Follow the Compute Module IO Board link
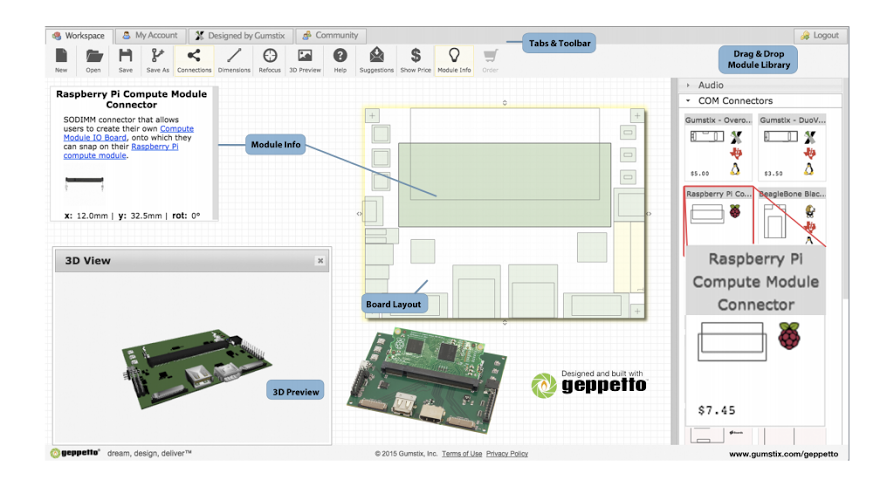Screen dimensions: 894x487 129,133
